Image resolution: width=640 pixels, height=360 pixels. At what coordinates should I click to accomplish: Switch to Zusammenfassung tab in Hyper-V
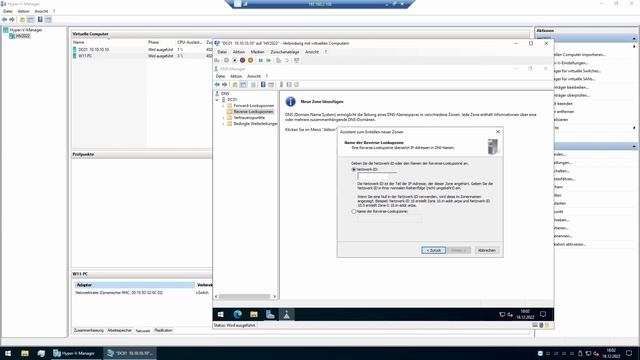(89, 331)
